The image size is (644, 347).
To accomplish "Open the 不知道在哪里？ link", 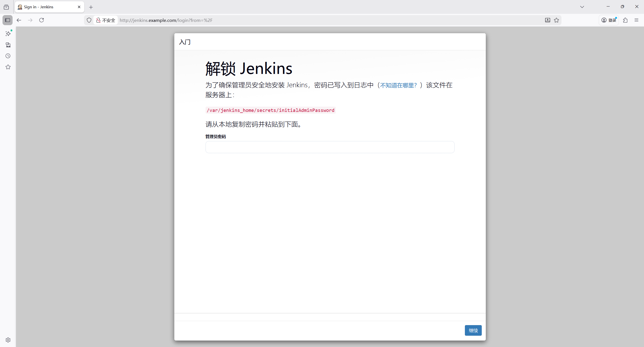I will point(398,85).
